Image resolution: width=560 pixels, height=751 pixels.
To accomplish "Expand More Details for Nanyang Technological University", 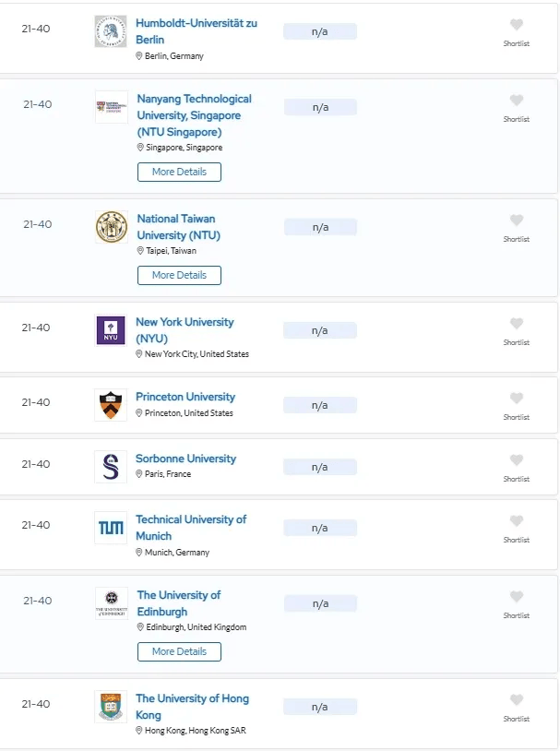I will (x=179, y=172).
